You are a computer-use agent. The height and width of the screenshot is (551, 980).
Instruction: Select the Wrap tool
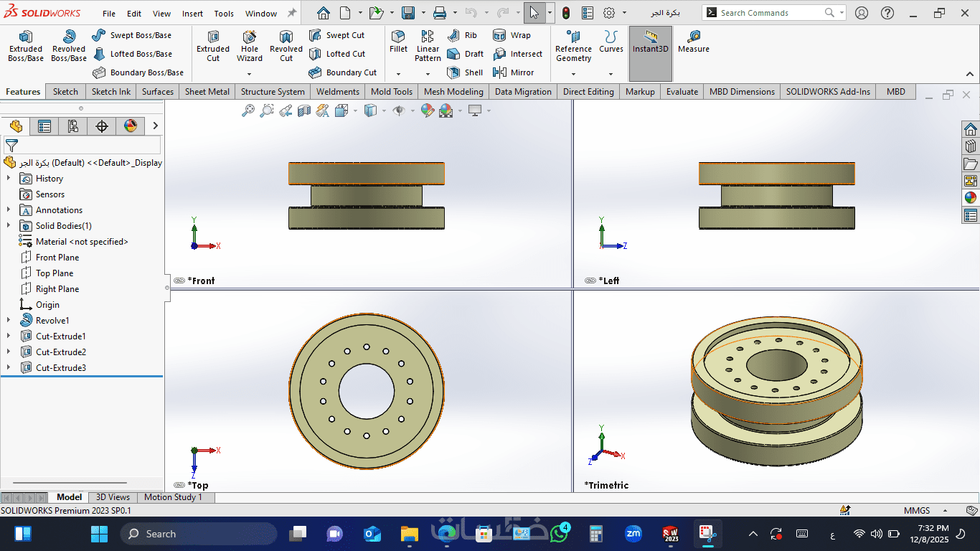tap(512, 35)
